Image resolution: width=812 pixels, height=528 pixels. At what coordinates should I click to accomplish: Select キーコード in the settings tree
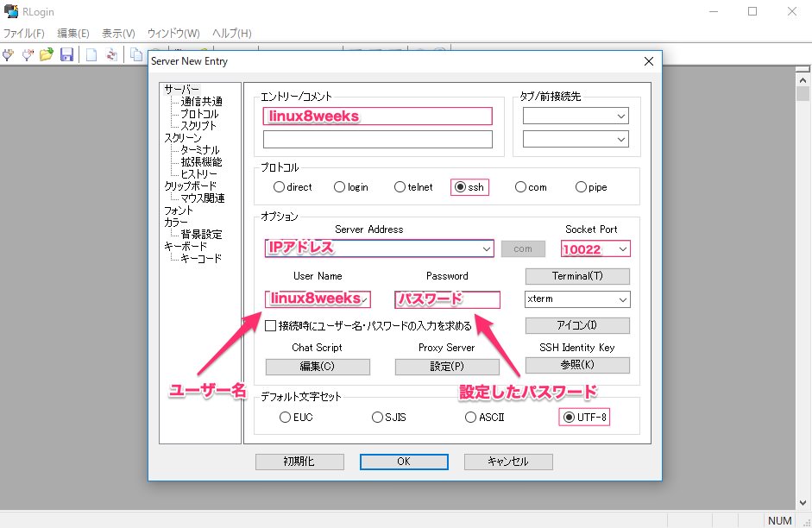pos(201,259)
